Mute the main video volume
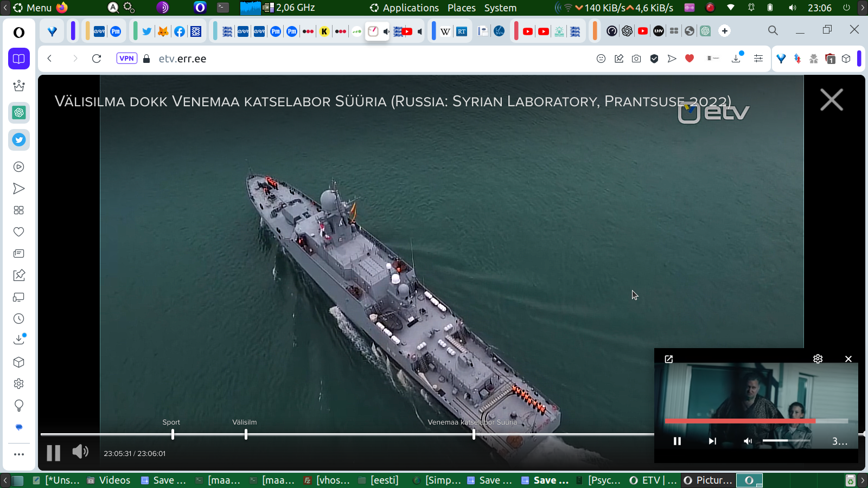Image resolution: width=868 pixels, height=488 pixels. pos(80,452)
